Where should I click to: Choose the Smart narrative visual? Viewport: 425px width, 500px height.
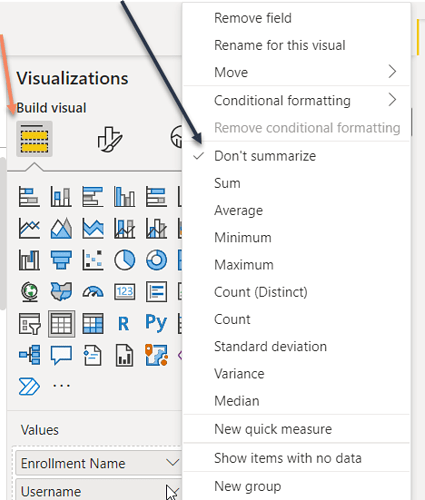(93, 355)
